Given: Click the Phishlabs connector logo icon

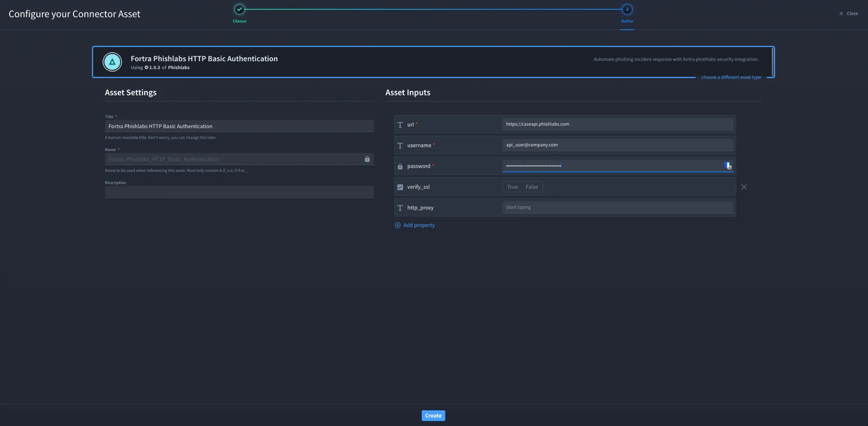Looking at the screenshot, I should (112, 62).
